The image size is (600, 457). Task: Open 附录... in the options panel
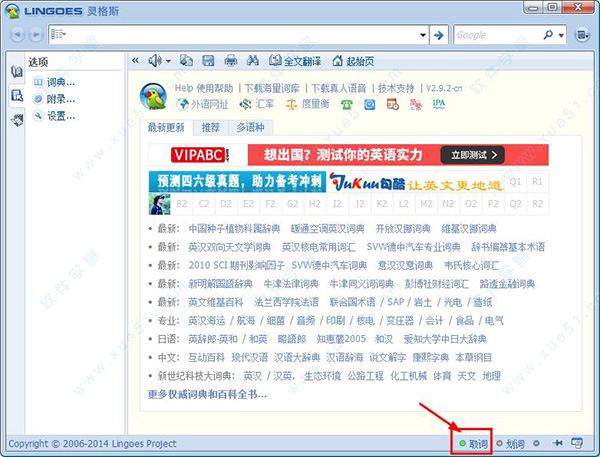click(54, 99)
